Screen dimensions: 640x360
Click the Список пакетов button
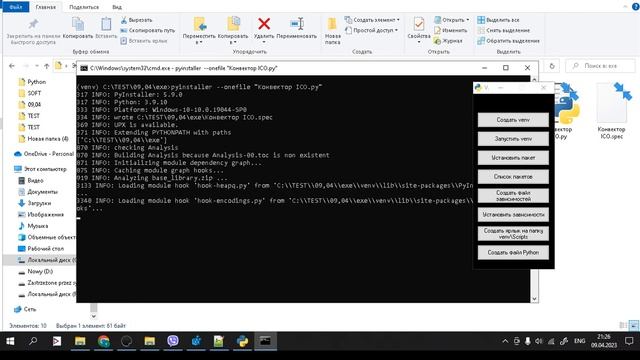tap(513, 177)
